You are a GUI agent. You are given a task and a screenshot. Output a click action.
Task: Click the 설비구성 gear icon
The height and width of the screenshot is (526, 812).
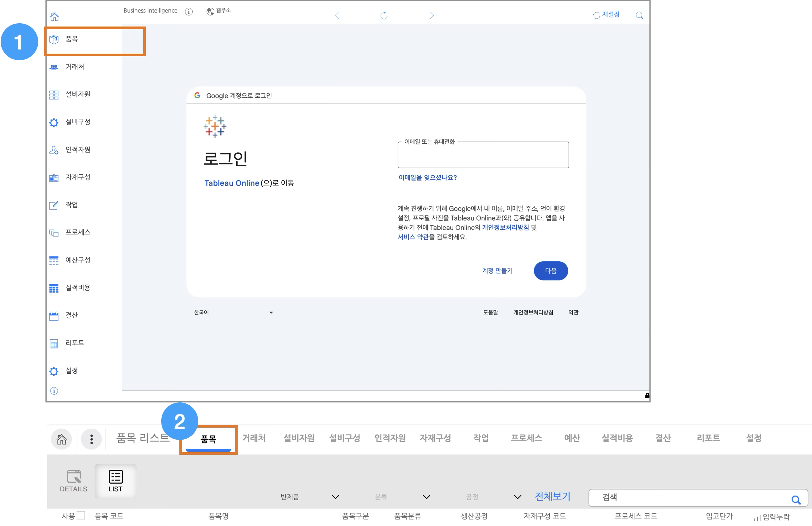tap(54, 122)
